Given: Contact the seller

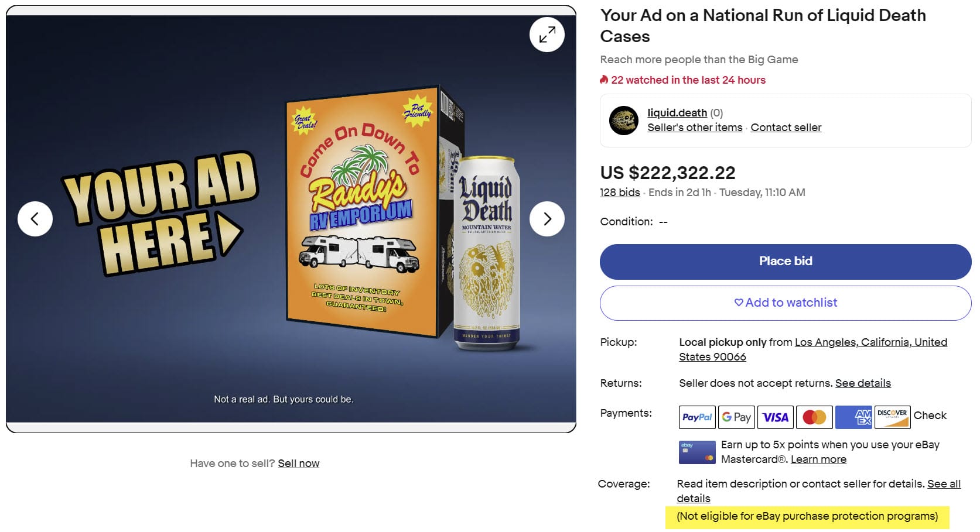Looking at the screenshot, I should [x=786, y=128].
